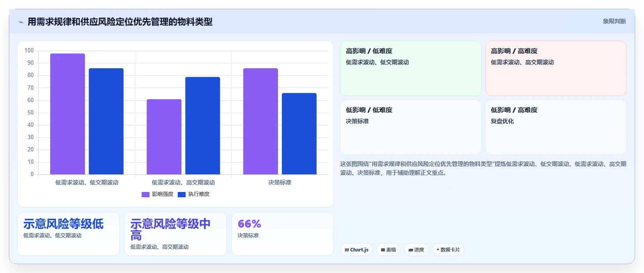Click the 象限判断 label in header
The height and width of the screenshot is (273, 644).
614,21
